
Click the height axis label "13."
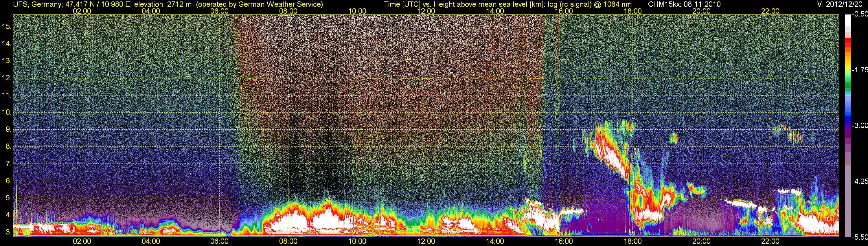(7, 61)
